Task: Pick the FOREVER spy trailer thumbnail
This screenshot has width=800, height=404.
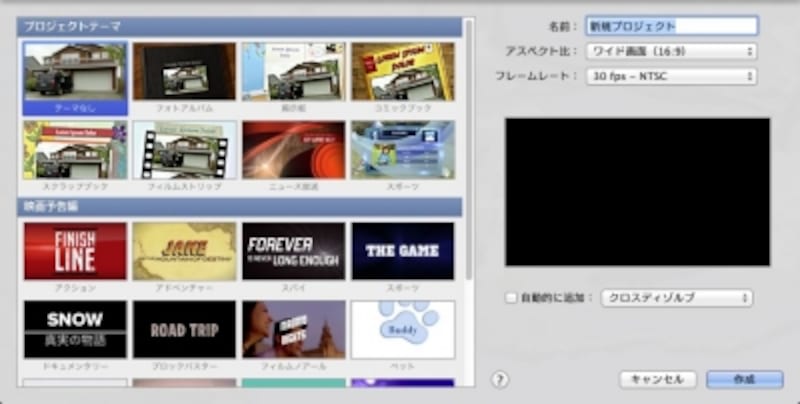Action: click(x=293, y=251)
